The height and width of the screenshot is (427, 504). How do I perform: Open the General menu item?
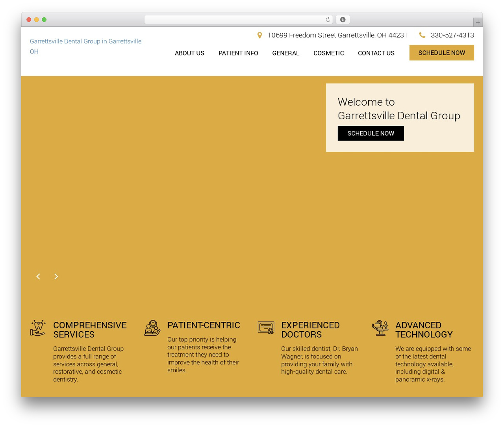286,53
